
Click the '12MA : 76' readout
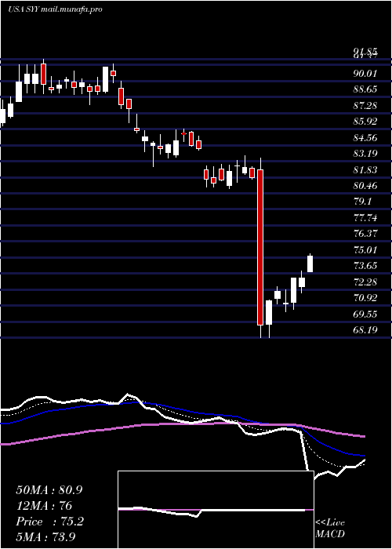pyautogui.click(x=44, y=506)
